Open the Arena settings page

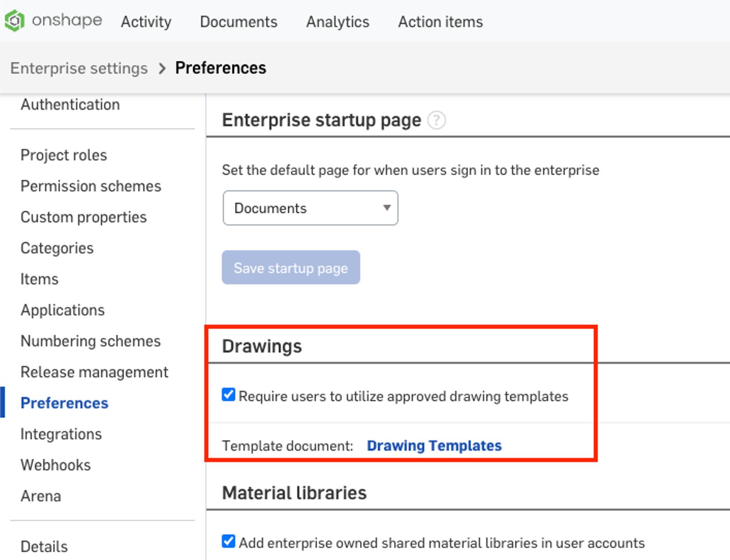tap(41, 496)
